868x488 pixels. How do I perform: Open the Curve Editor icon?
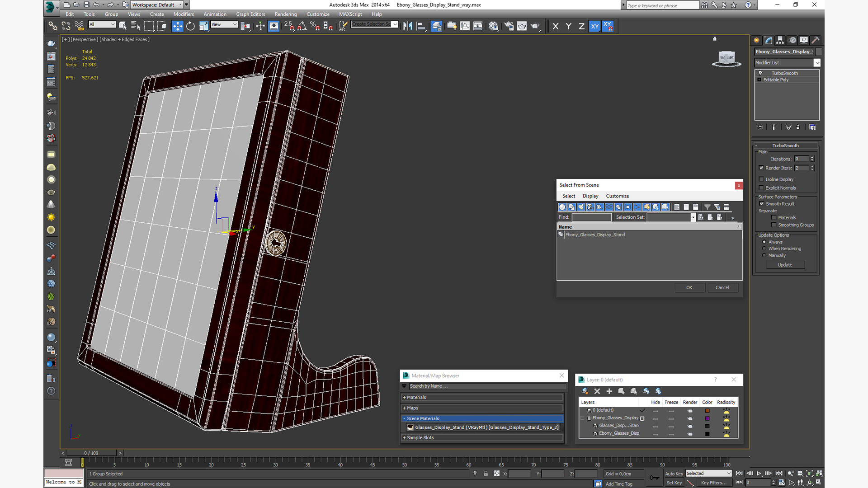pos(465,26)
